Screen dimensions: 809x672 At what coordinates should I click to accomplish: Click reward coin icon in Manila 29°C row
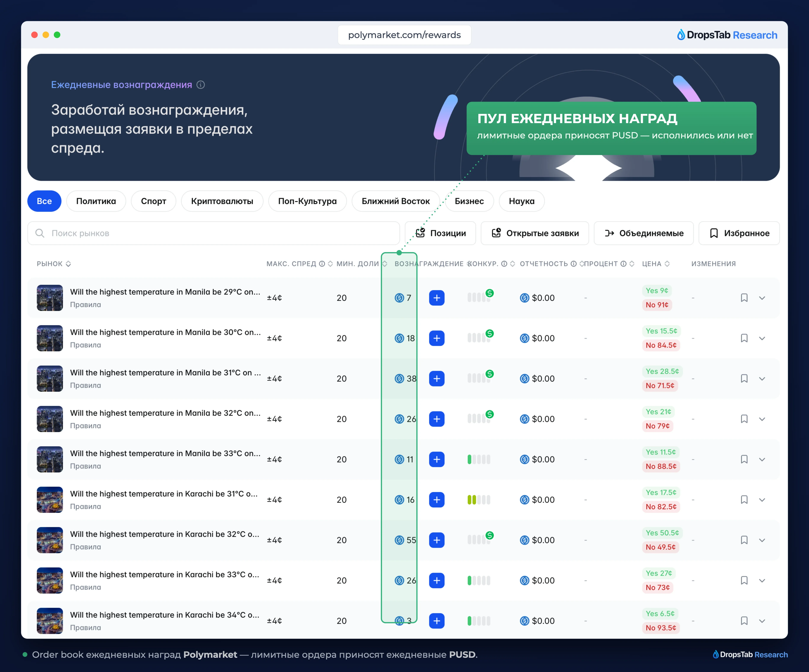coord(399,298)
